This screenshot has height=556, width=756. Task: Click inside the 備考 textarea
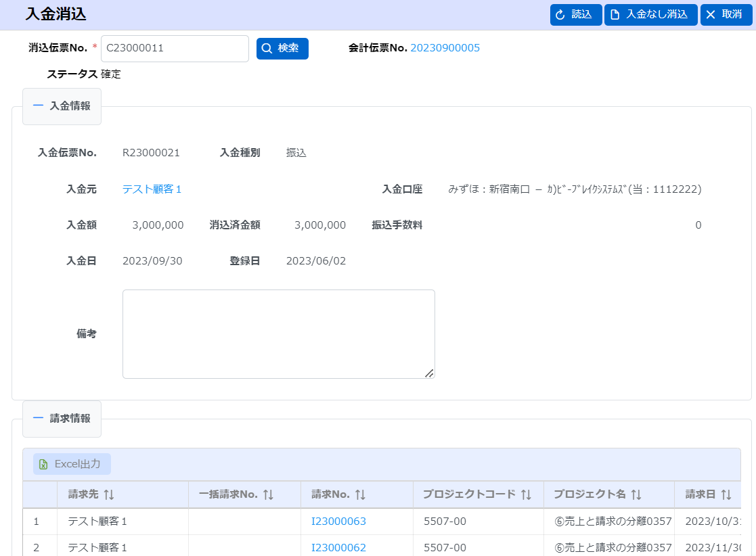click(278, 334)
